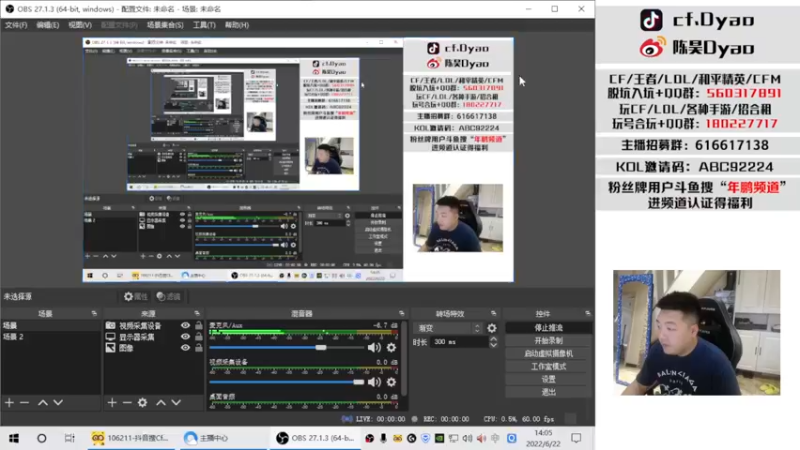Move source up with the up arrow
This screenshot has height=450, width=800.
(161, 403)
